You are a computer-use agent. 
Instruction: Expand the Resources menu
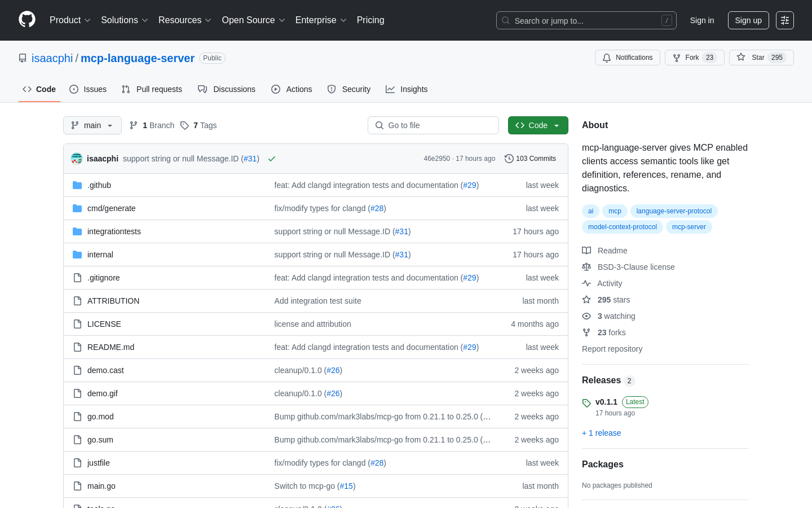point(185,20)
